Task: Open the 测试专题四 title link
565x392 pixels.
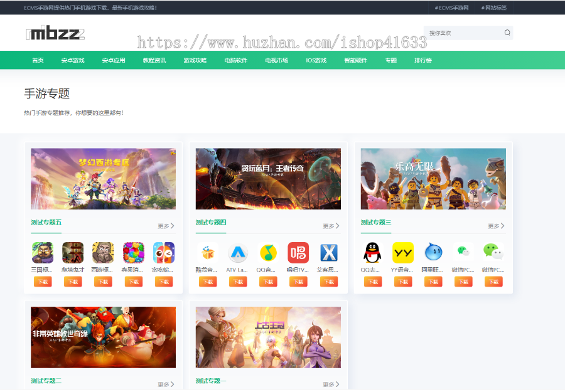Action: tap(211, 223)
